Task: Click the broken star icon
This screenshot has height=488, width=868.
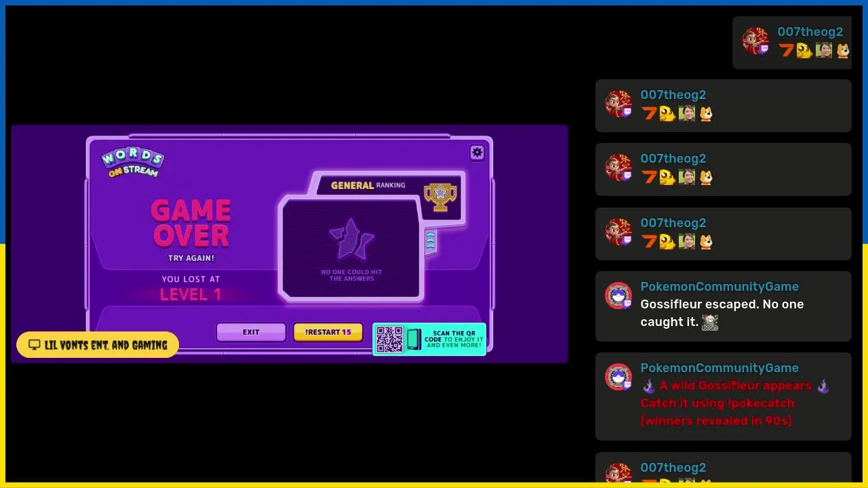Action: point(351,239)
